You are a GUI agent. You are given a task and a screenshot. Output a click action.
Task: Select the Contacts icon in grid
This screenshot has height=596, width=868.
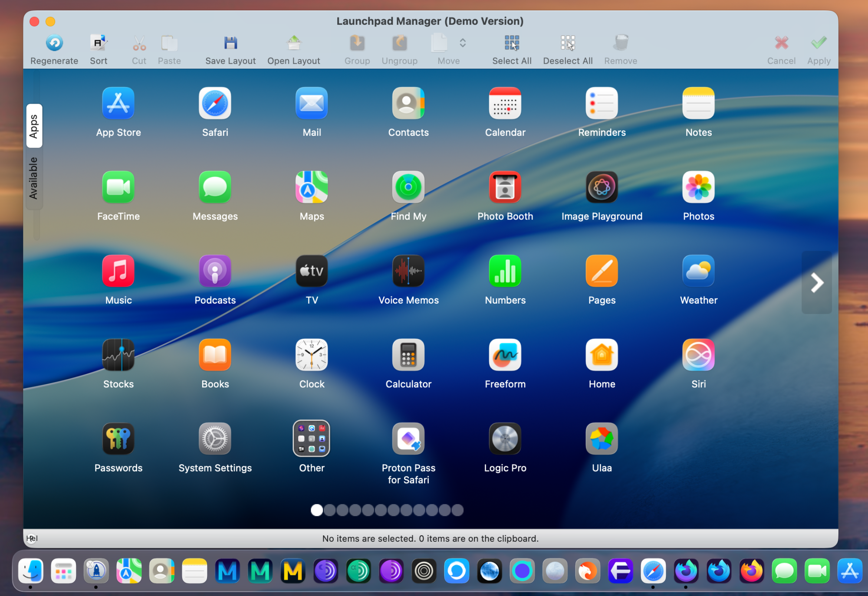[408, 103]
